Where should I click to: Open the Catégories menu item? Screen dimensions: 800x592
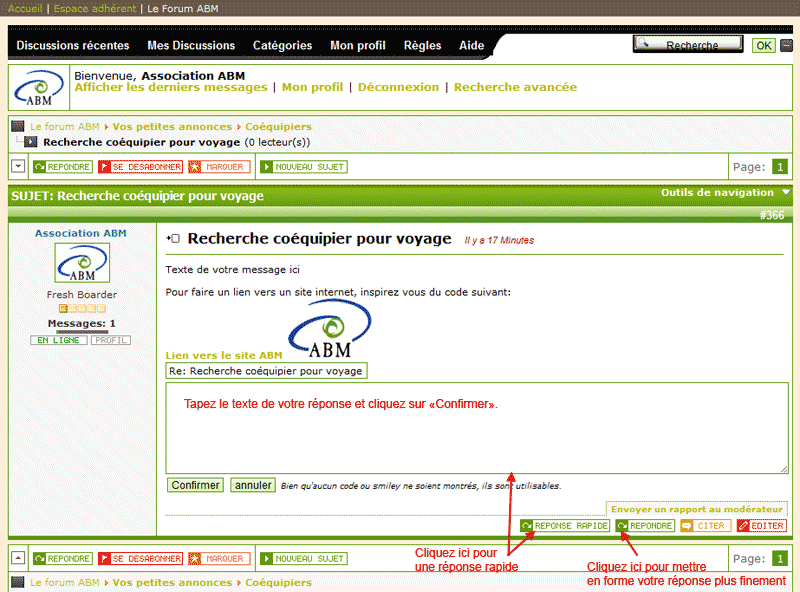(282, 45)
